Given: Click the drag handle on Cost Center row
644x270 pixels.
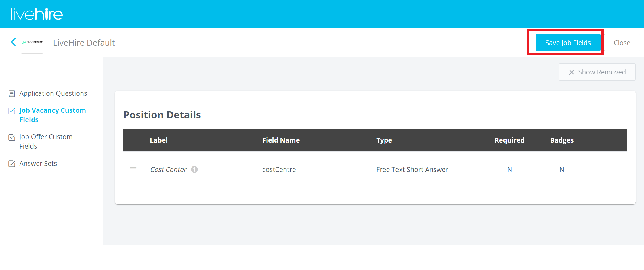Looking at the screenshot, I should pyautogui.click(x=133, y=169).
